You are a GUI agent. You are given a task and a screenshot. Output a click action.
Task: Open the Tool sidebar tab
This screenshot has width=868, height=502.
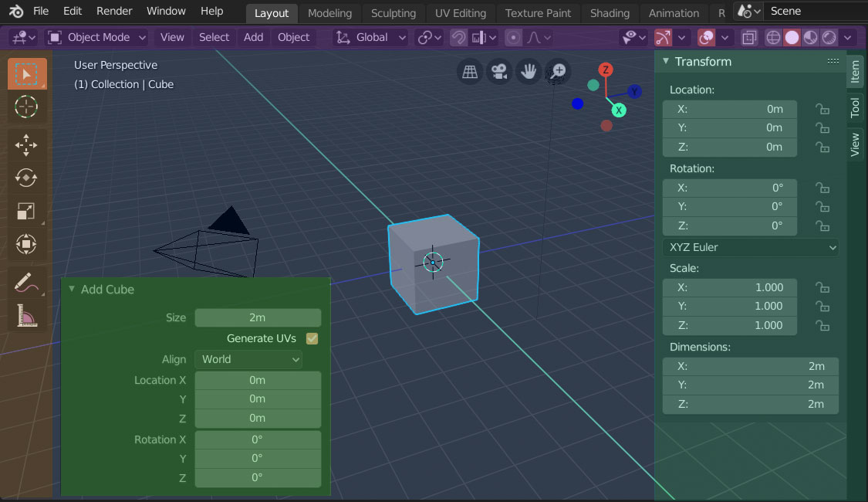pyautogui.click(x=855, y=107)
